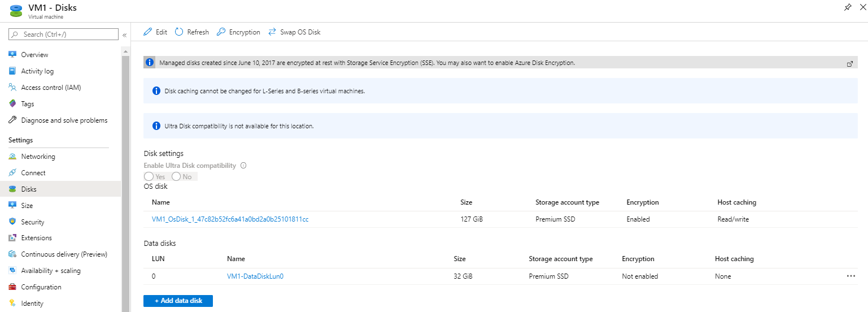Open external link icon on SSE banner
This screenshot has width=868, height=312.
pyautogui.click(x=850, y=64)
